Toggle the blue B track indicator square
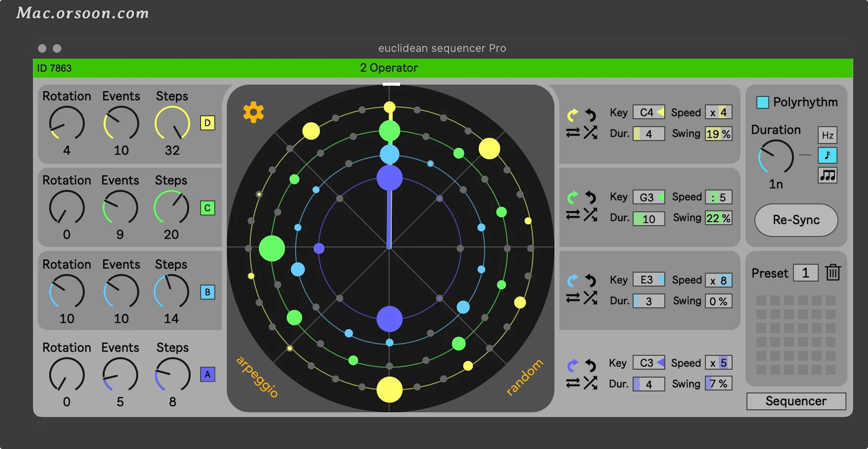Viewport: 868px width, 449px height. pyautogui.click(x=207, y=293)
